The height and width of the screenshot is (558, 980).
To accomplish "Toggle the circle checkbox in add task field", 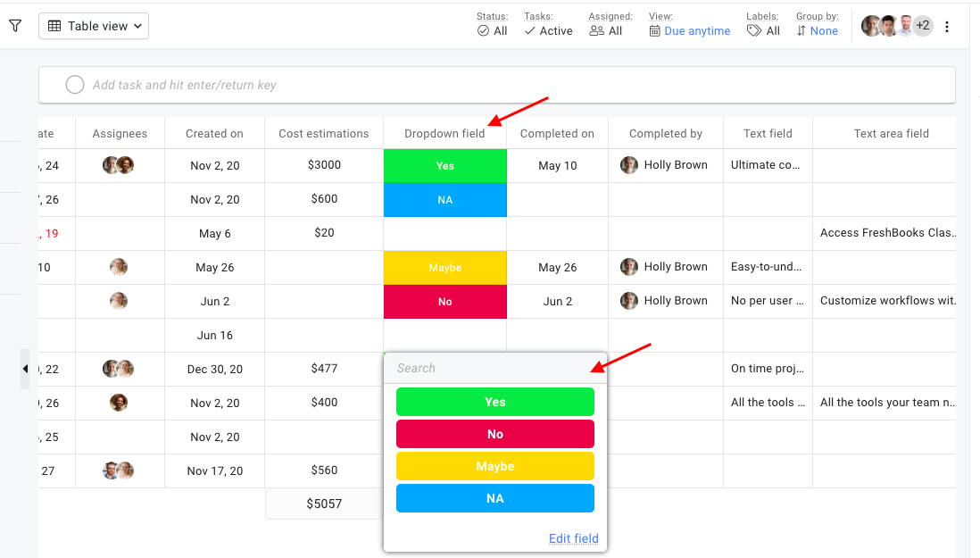I will tap(75, 85).
